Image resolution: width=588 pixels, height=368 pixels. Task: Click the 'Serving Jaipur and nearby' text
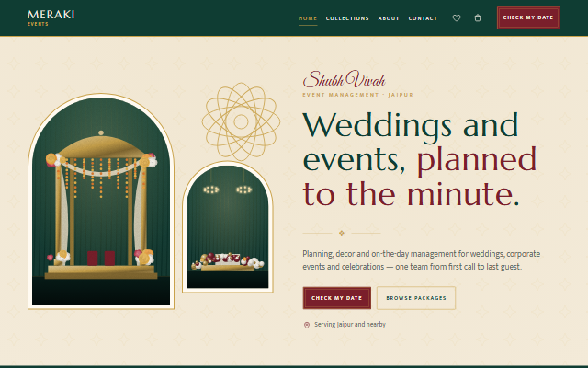[x=350, y=324]
